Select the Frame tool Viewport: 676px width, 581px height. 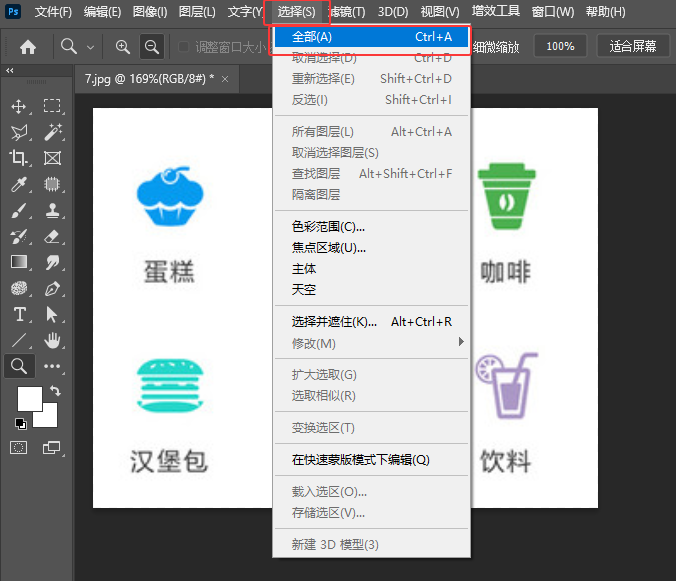[52, 158]
